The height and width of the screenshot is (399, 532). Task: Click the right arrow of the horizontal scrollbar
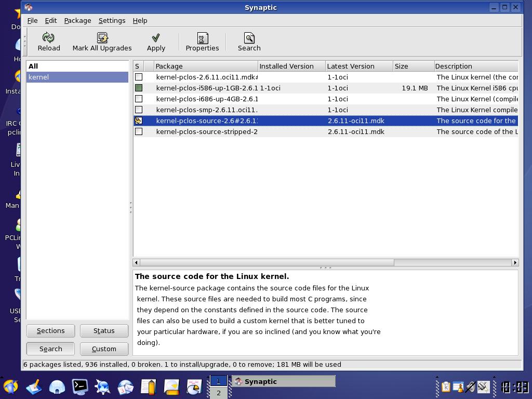click(x=515, y=262)
